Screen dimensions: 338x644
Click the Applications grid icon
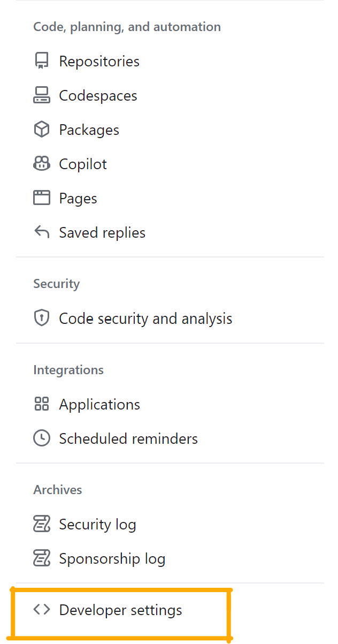coord(42,404)
